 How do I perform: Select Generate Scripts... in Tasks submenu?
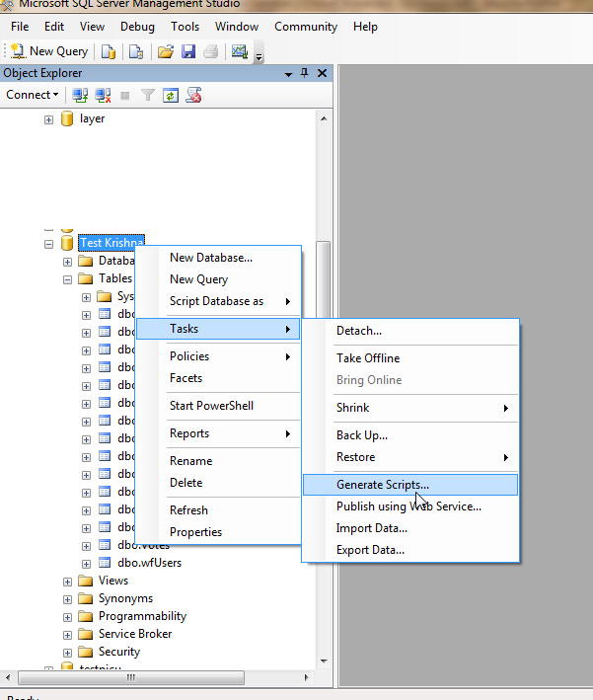(x=410, y=485)
